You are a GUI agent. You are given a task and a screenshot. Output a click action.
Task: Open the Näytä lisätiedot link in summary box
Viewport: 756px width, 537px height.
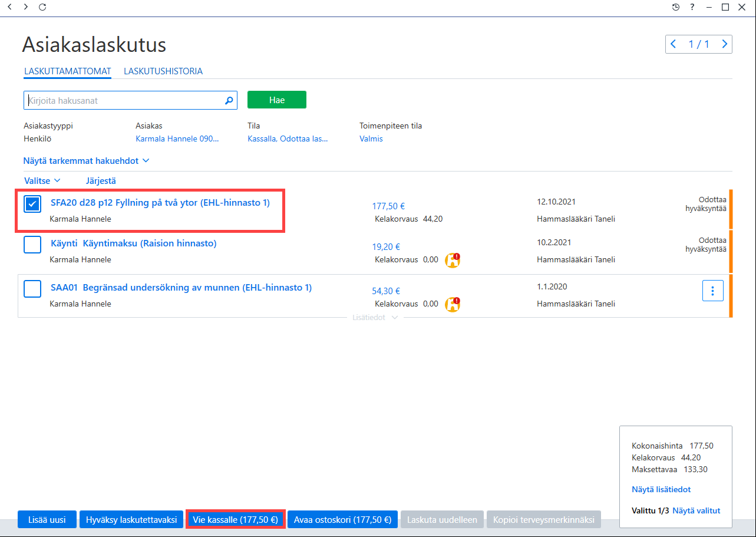pos(661,489)
